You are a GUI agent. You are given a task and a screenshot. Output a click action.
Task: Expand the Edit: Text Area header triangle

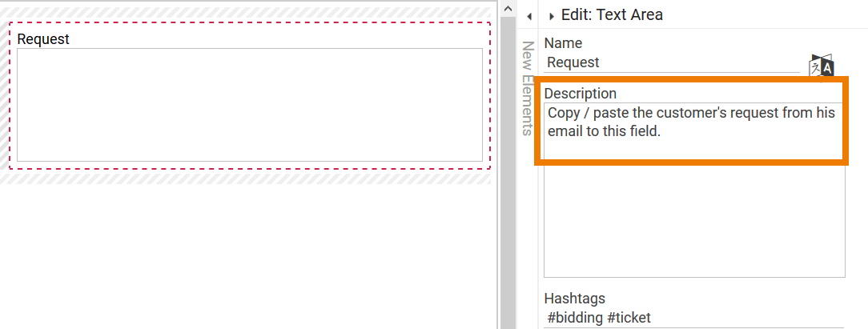[x=552, y=16]
